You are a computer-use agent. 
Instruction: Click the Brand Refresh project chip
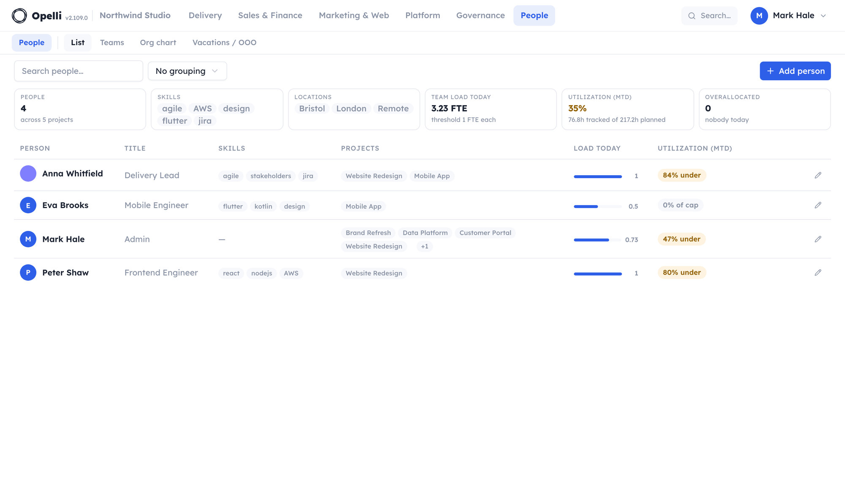(368, 233)
